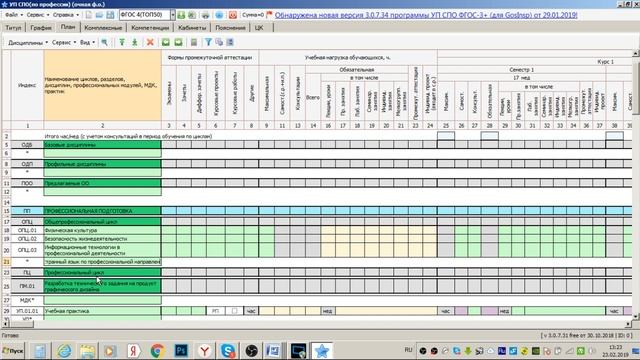Select the Базовые дисциплины row
The height and width of the screenshot is (360, 640).
[x=102, y=145]
